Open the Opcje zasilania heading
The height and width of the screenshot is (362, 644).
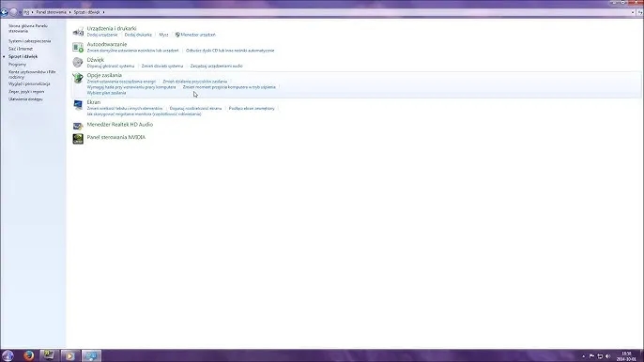[104, 76]
